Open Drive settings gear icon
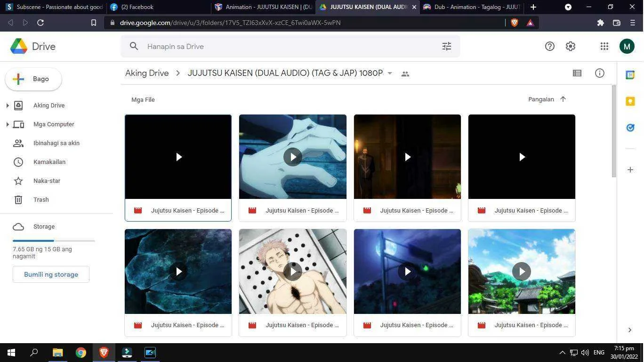 pos(571,46)
